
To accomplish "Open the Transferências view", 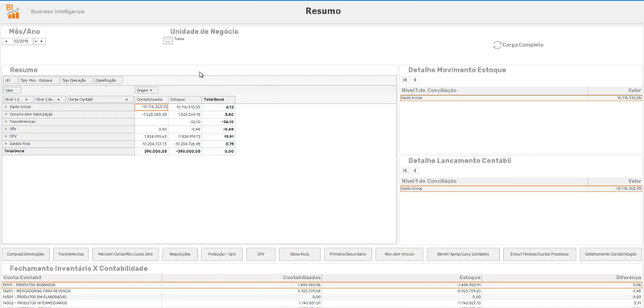I will point(71,254).
